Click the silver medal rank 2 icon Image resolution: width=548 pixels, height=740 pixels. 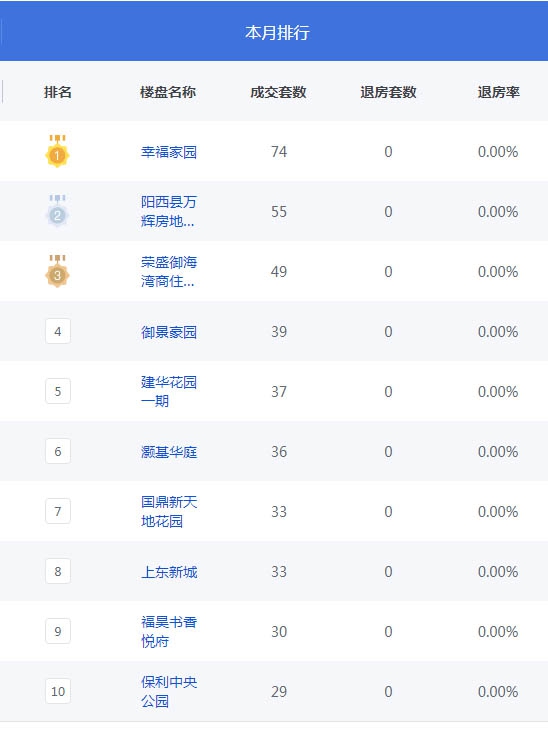click(58, 211)
